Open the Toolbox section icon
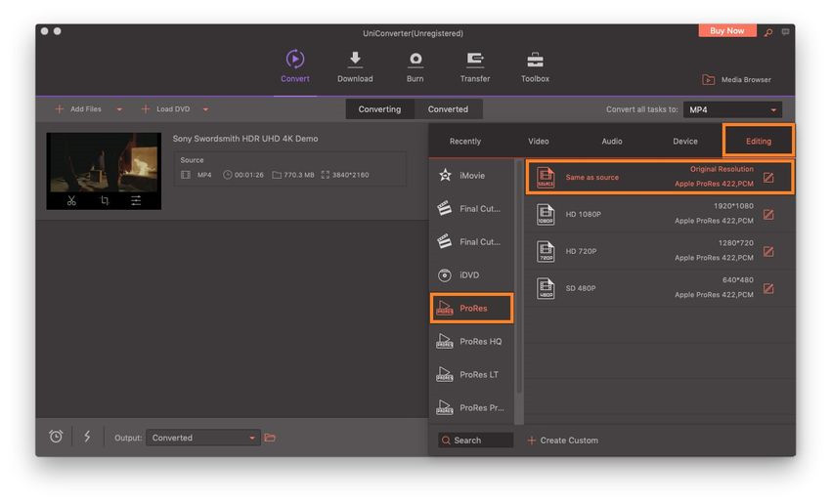 535,60
